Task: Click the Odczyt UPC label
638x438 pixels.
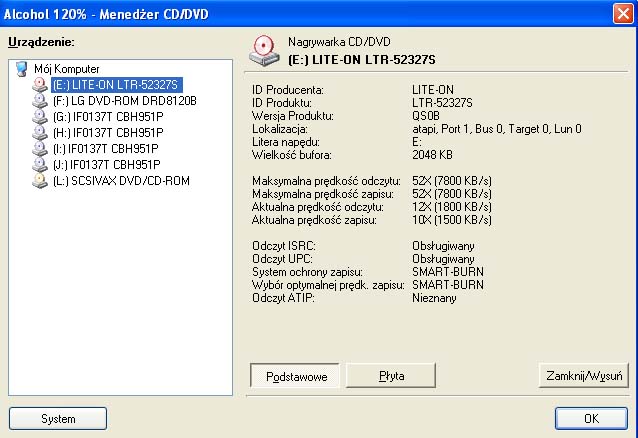Action: coord(282,259)
